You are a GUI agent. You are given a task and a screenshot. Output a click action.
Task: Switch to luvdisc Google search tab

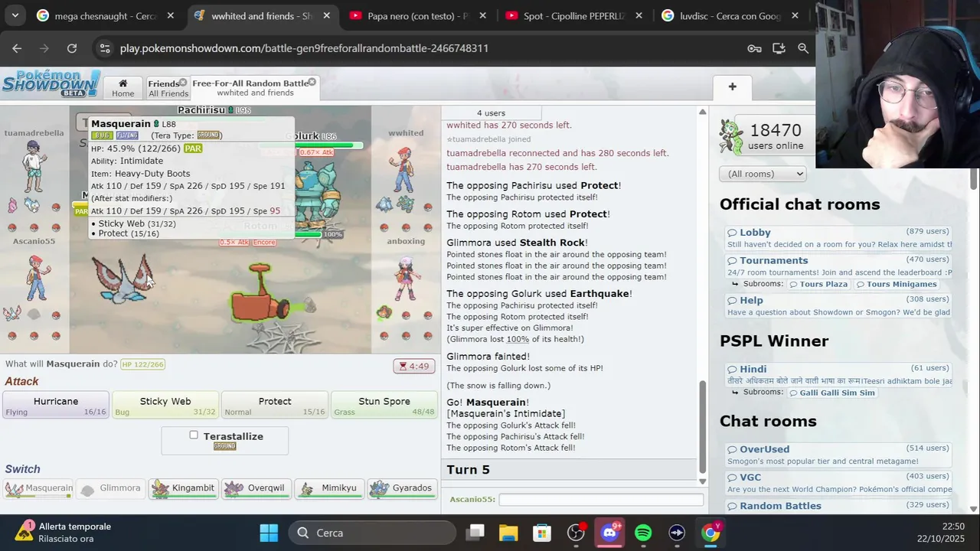click(x=730, y=15)
